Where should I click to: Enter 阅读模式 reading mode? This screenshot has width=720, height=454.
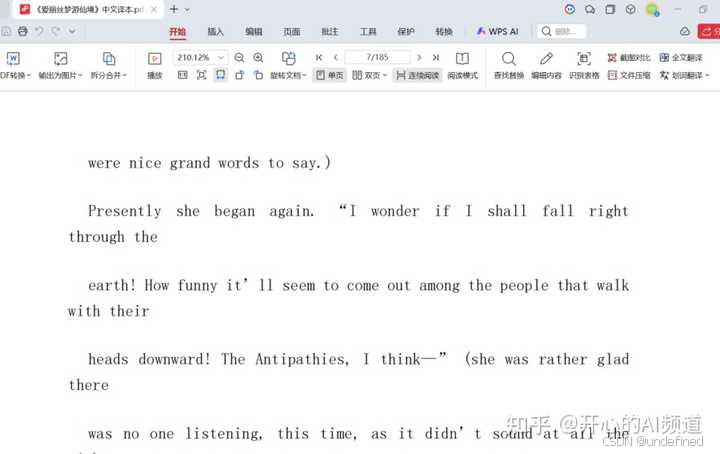pyautogui.click(x=462, y=65)
